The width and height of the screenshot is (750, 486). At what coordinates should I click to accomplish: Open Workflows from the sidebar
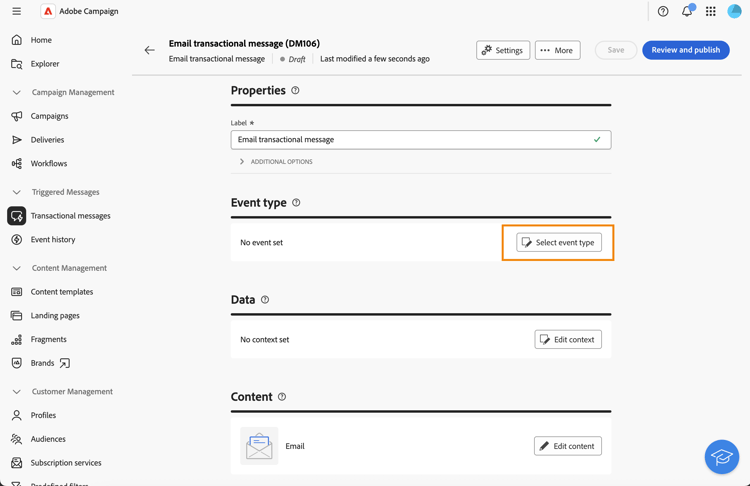click(48, 163)
